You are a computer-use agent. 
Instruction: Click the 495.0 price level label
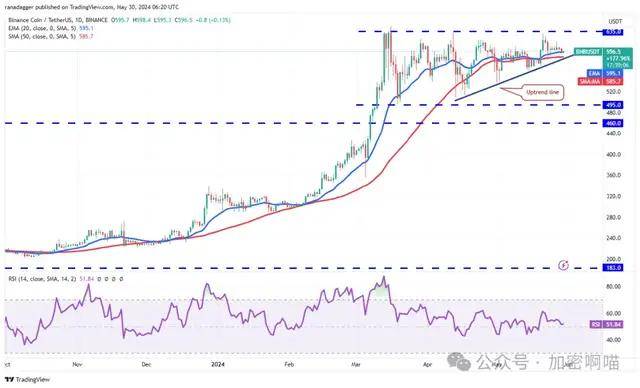tap(613, 105)
